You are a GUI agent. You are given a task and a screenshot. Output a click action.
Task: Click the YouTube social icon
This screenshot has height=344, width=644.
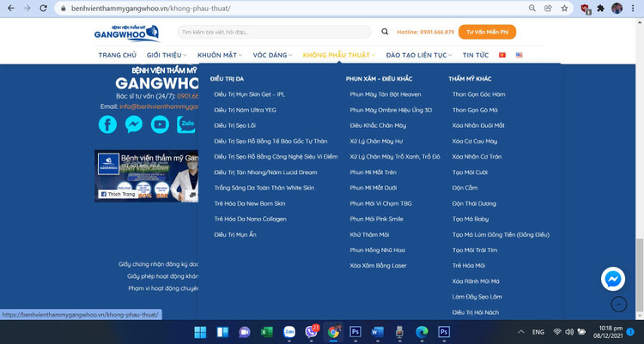pyautogui.click(x=161, y=124)
